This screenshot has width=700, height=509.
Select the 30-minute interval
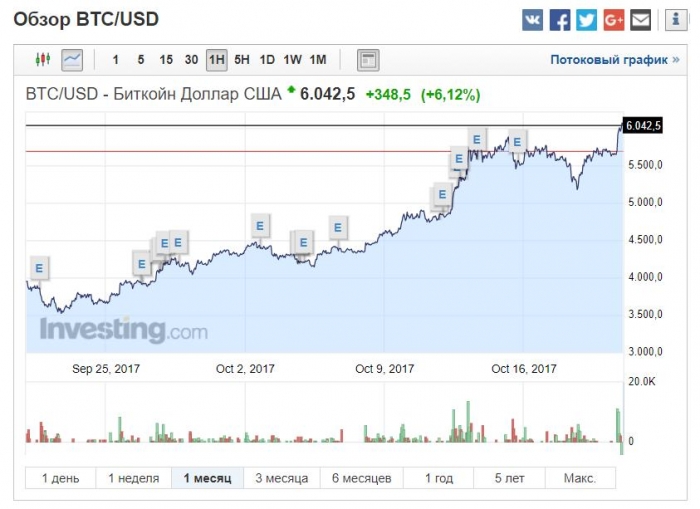[190, 60]
